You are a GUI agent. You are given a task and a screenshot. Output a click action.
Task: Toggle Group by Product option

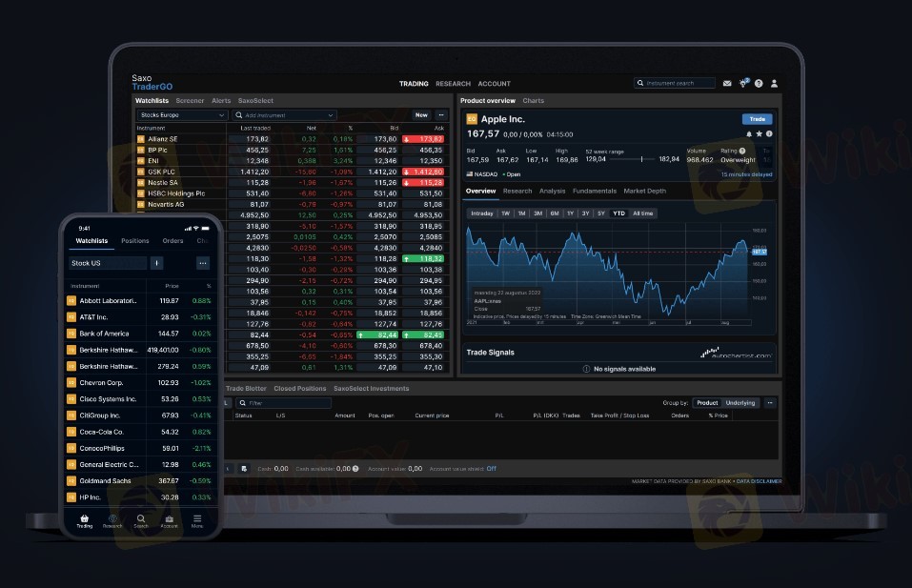pos(707,403)
